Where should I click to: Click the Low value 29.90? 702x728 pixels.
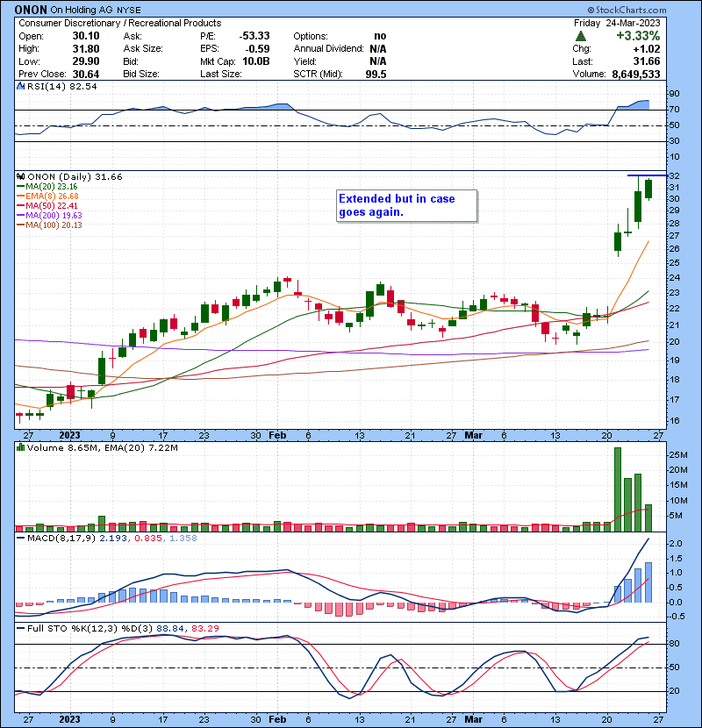[86, 61]
